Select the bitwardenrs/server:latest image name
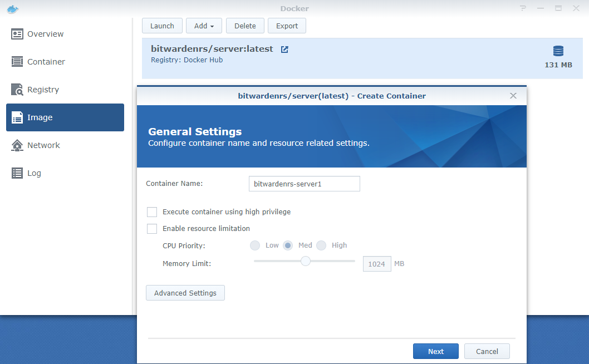589x364 pixels. [x=212, y=49]
